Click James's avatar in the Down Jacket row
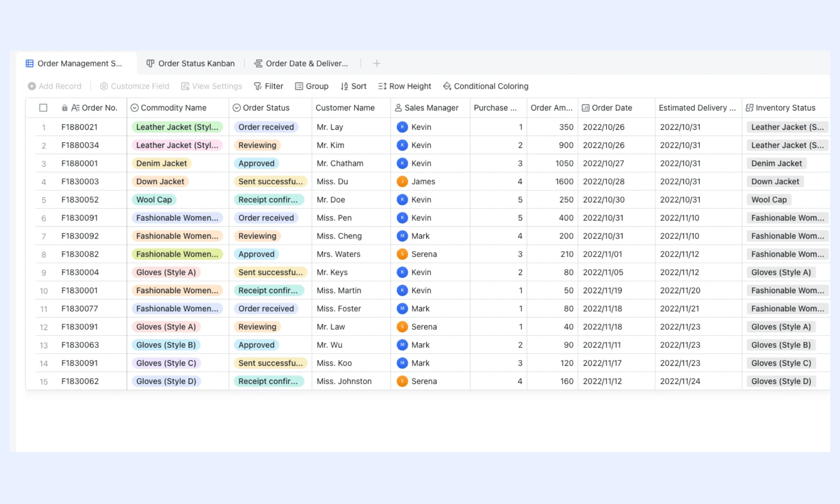The image size is (840, 504). coord(402,181)
